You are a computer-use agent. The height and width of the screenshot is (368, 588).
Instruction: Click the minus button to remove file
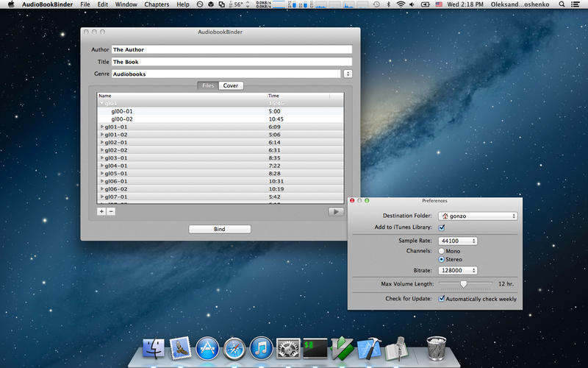[111, 211]
